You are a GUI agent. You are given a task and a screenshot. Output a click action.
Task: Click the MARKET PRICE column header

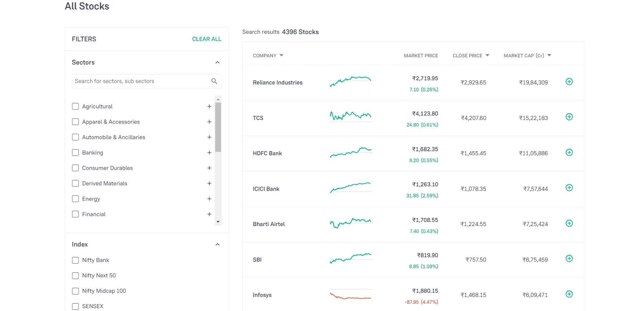point(421,56)
